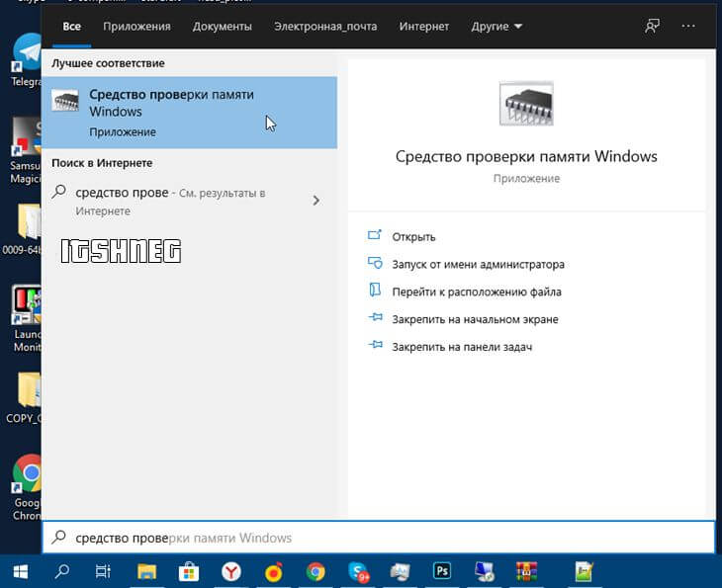Open Task View from the taskbar
This screenshot has height=588, width=722.
[x=103, y=572]
